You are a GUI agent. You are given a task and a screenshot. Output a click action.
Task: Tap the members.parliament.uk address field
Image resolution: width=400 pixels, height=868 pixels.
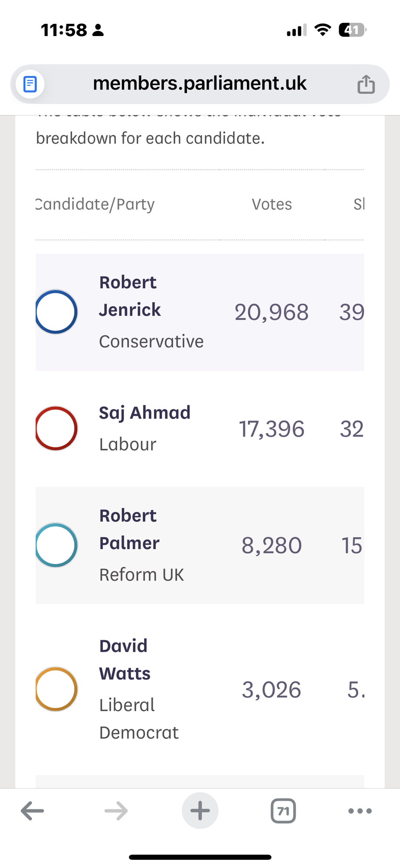[200, 83]
